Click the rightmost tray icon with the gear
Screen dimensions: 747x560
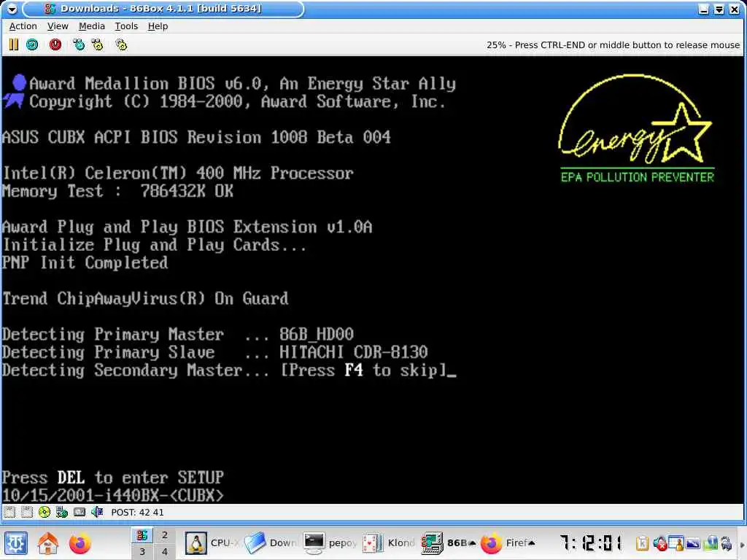point(727,542)
